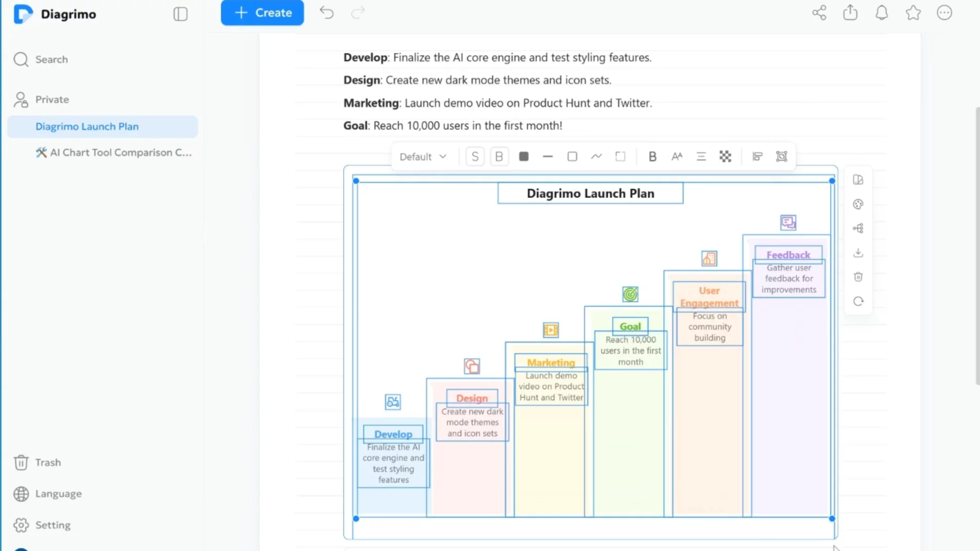Pick the curved line style icon
The image size is (980, 551).
tap(596, 156)
